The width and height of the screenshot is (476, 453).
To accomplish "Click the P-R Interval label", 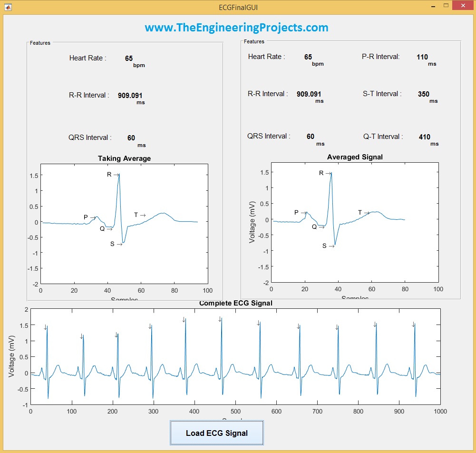I will [381, 57].
